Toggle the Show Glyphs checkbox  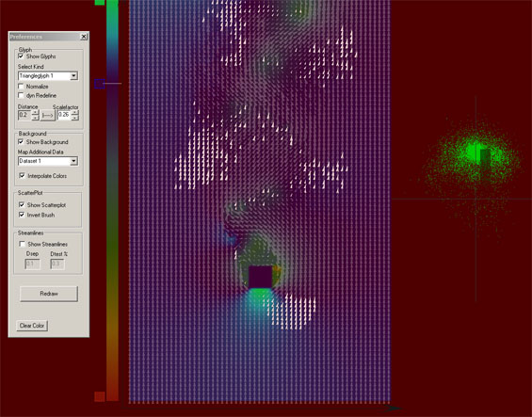[21, 56]
